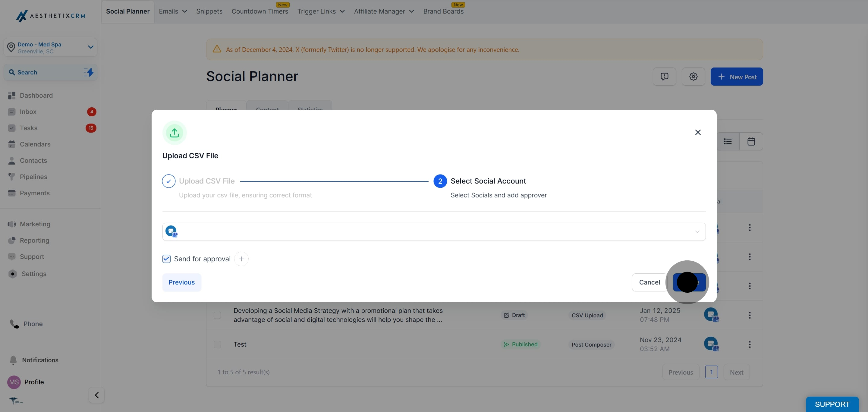
Task: Open Notifications bell in the sidebar
Action: click(x=13, y=360)
